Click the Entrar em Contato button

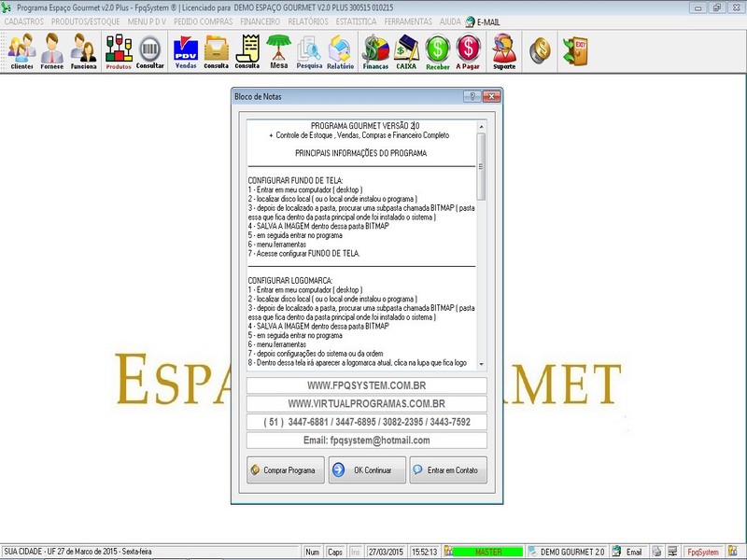[448, 470]
